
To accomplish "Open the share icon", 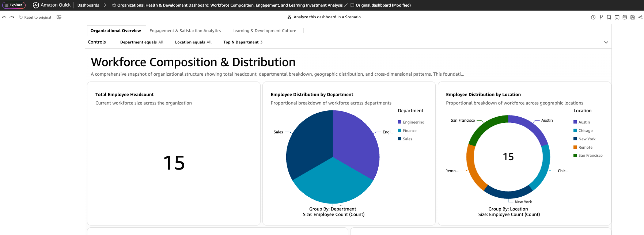I will click(640, 17).
